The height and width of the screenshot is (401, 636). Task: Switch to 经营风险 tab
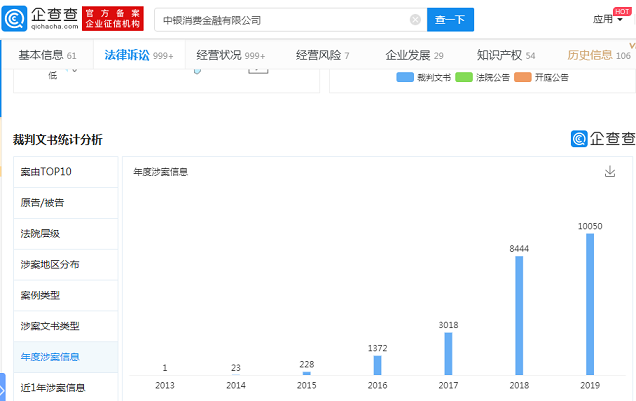point(322,55)
